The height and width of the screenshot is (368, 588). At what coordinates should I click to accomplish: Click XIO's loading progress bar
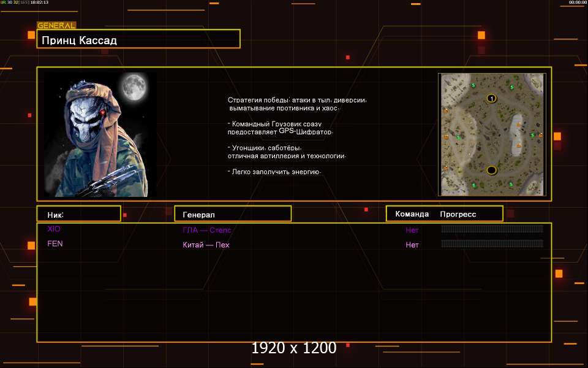tap(492, 229)
